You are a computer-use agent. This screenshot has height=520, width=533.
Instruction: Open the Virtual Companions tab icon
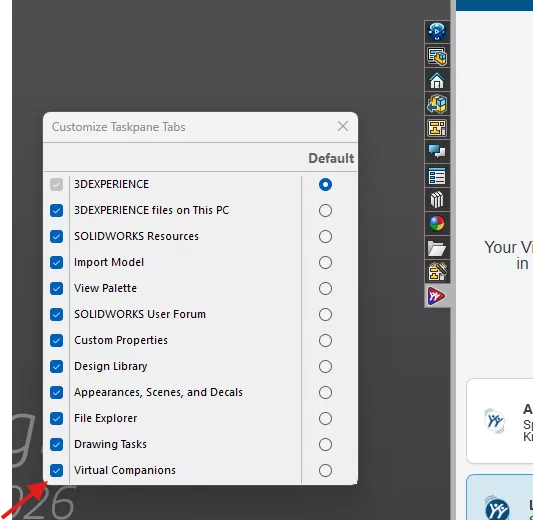click(437, 296)
